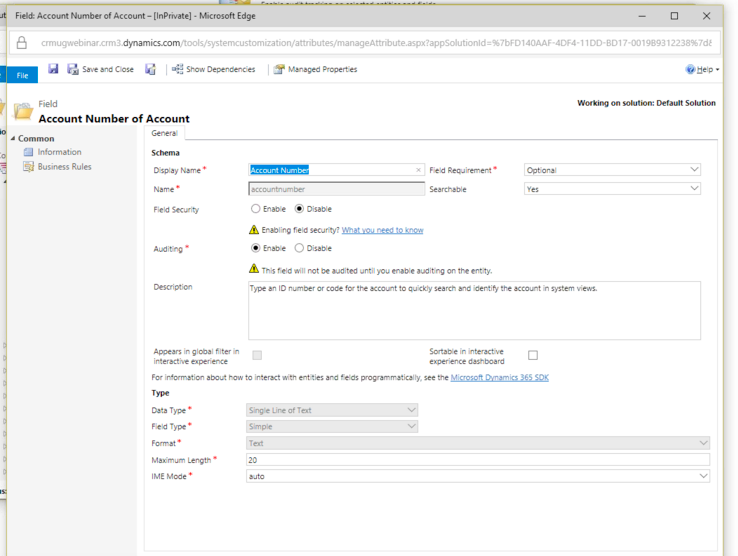738x556 pixels.
Task: Open the IME Mode dropdown
Action: click(x=478, y=476)
